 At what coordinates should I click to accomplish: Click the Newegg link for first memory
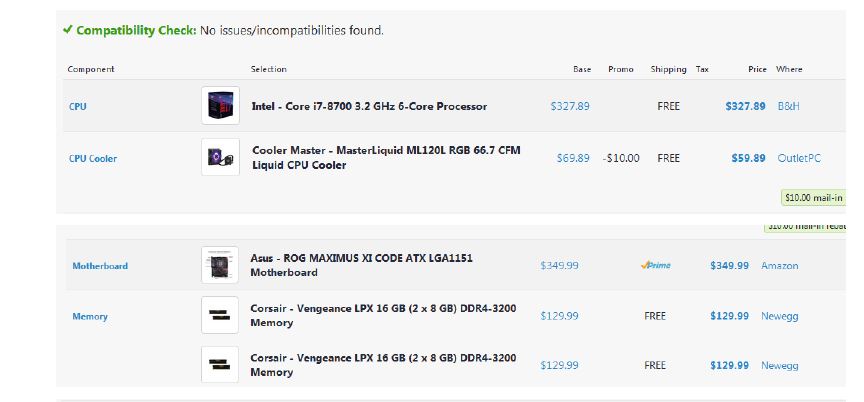(780, 316)
